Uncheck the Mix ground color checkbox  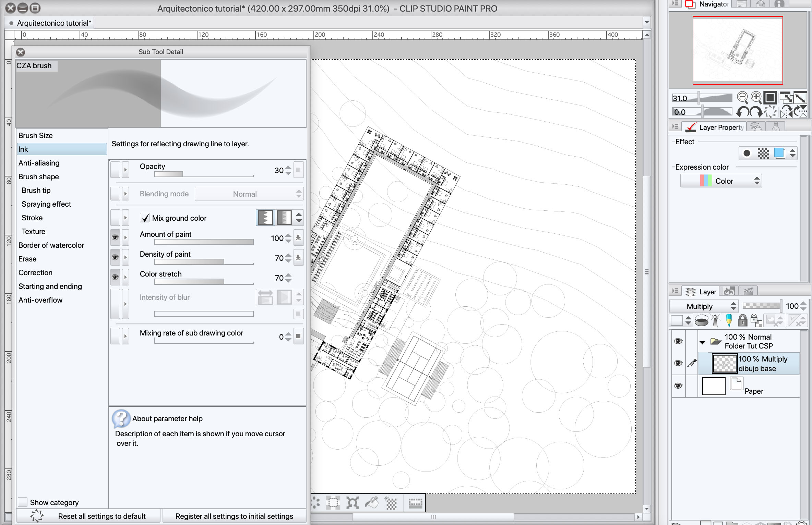point(145,218)
